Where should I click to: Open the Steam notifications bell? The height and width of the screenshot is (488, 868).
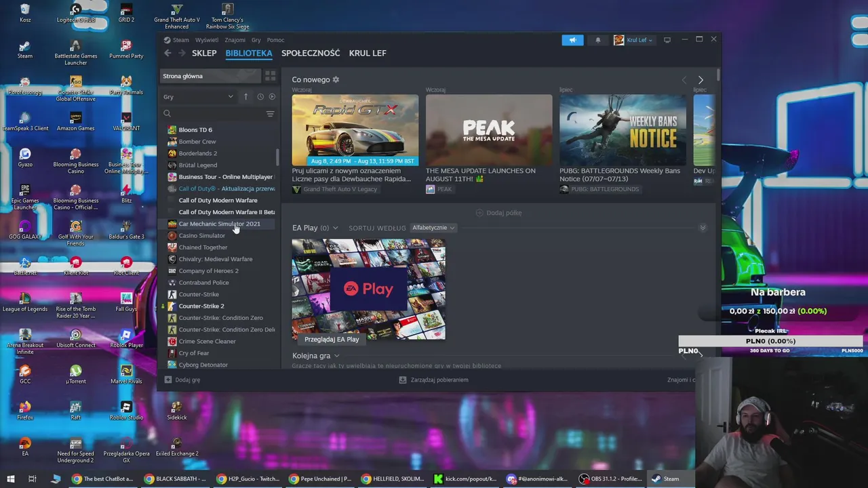pos(597,40)
